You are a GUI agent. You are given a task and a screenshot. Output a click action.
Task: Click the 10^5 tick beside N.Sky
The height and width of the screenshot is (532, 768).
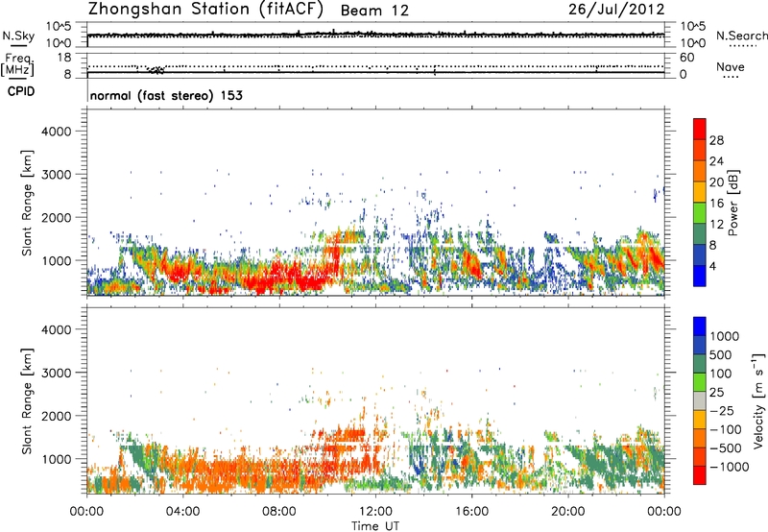click(59, 27)
